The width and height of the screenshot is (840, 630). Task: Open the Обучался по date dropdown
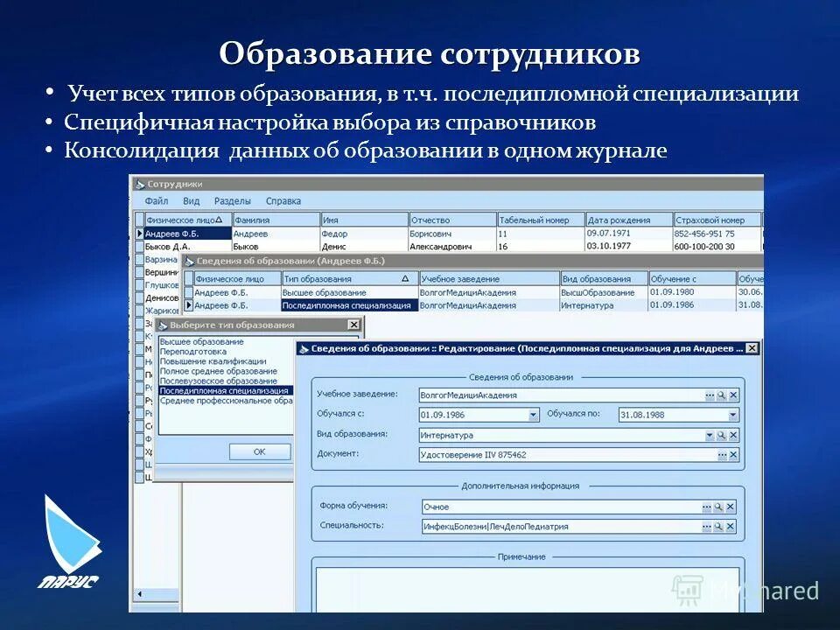pyautogui.click(x=733, y=414)
